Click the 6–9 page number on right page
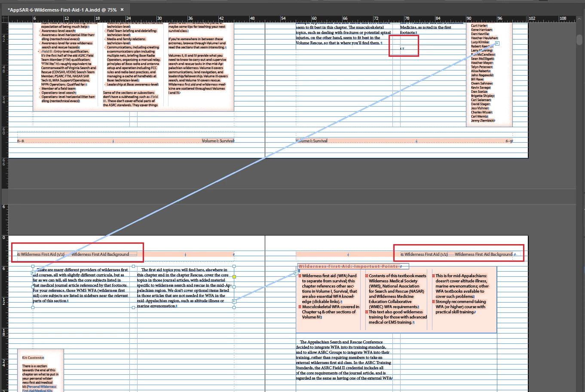Screen dimensions: 585x392 coord(509,141)
